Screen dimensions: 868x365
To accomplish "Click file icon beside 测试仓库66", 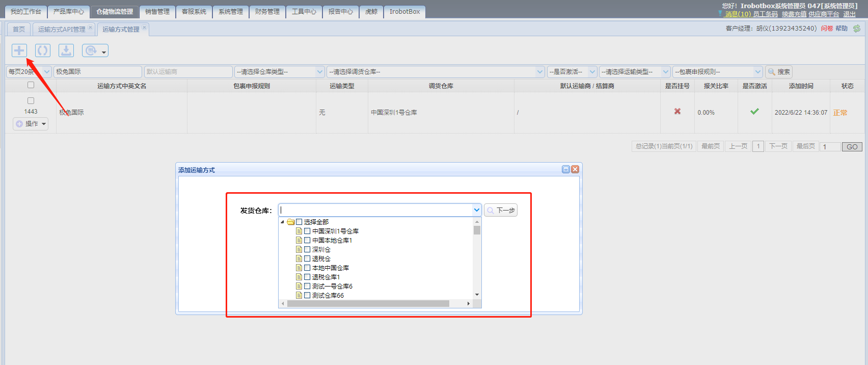I will click(299, 295).
